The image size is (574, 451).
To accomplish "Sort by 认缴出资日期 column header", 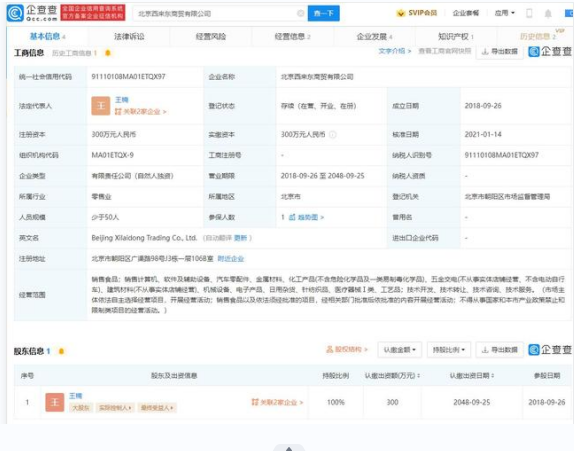I will [472, 376].
